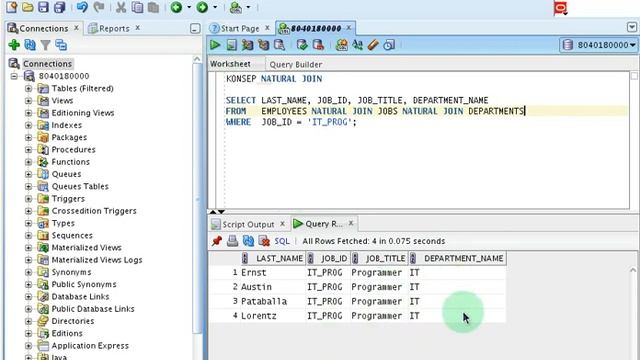The image size is (640, 360).
Task: Redo the last edit
Action: pyautogui.click(x=99, y=7)
